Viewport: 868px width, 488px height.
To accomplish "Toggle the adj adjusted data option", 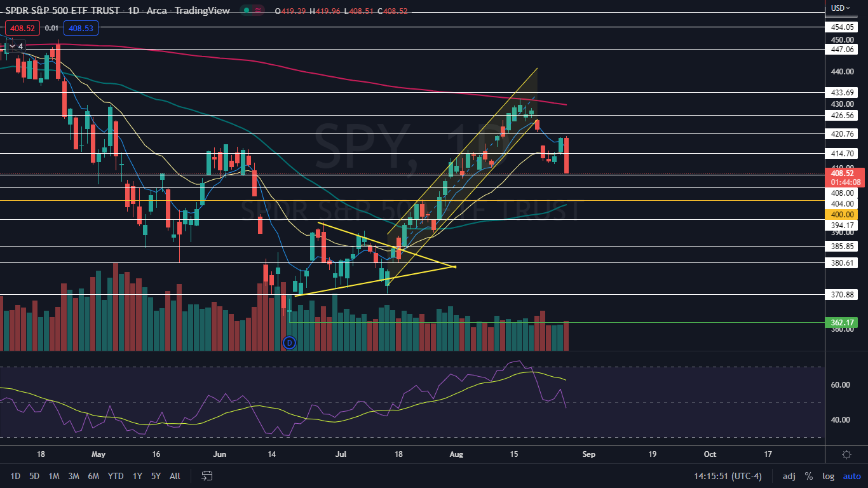I will (789, 476).
